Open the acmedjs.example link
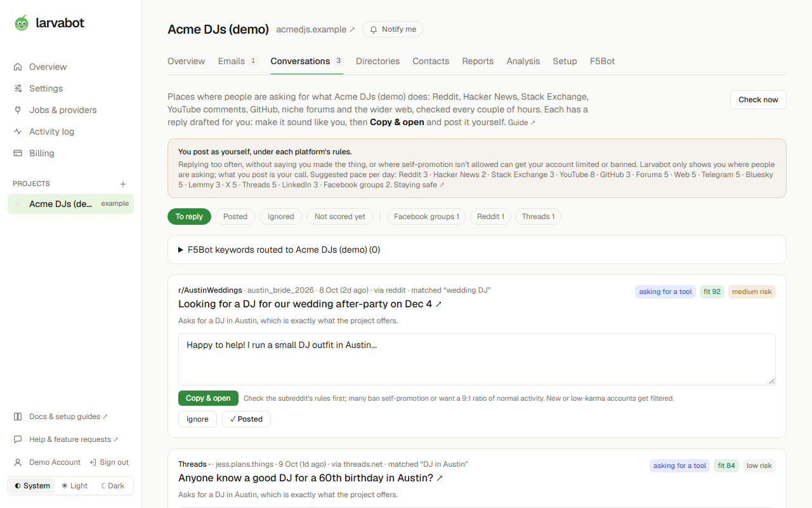This screenshot has height=508, width=812. (x=315, y=29)
